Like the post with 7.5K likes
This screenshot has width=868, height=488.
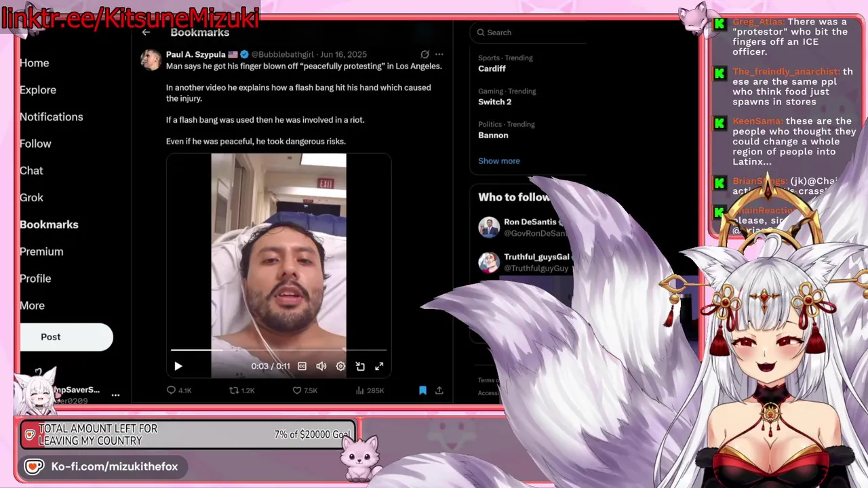click(304, 390)
